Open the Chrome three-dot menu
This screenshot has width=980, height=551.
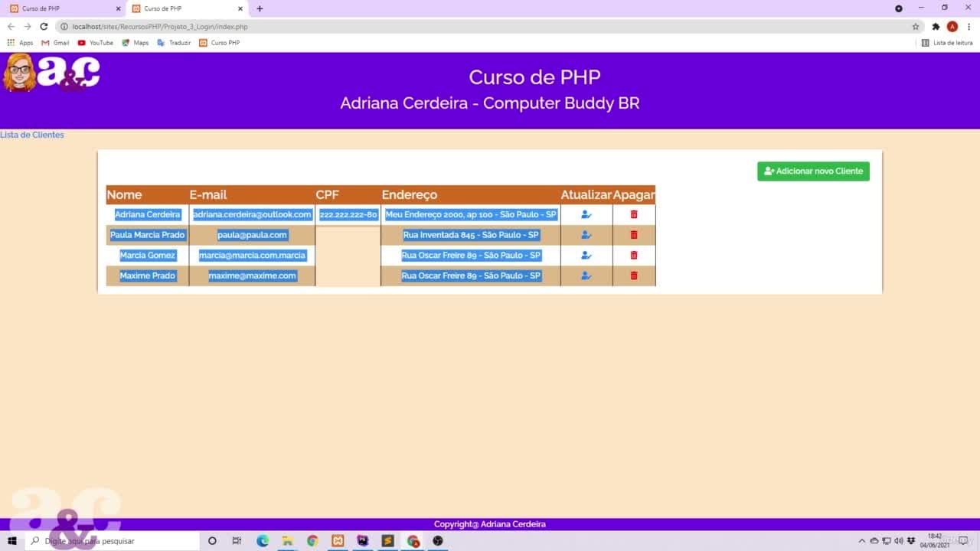pyautogui.click(x=969, y=26)
